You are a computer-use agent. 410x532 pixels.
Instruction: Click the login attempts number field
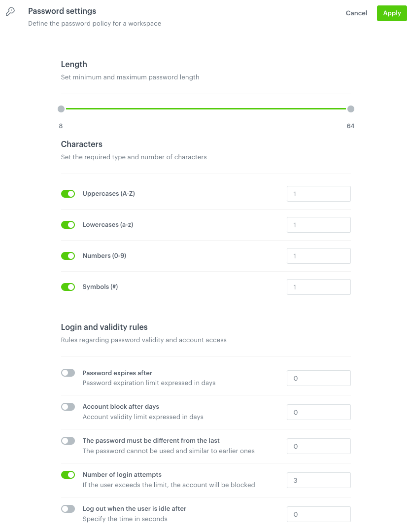(318, 480)
